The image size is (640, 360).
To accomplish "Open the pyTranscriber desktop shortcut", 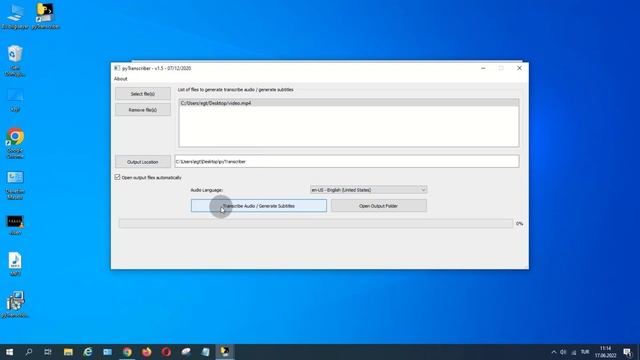I will click(x=45, y=16).
